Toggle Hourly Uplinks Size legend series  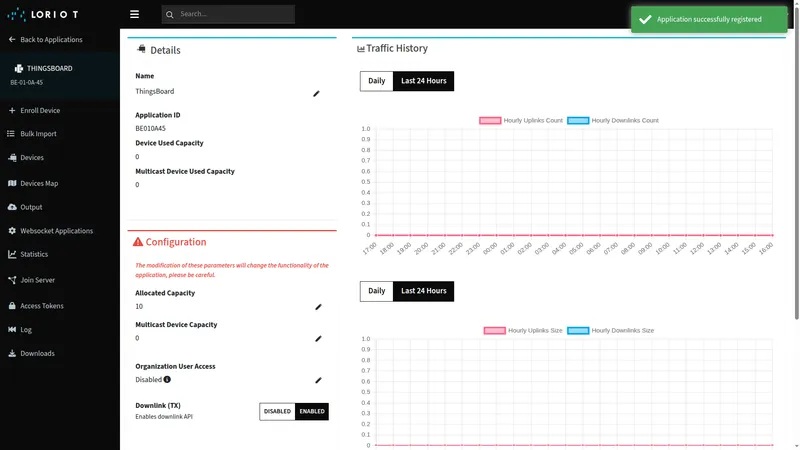(x=523, y=331)
